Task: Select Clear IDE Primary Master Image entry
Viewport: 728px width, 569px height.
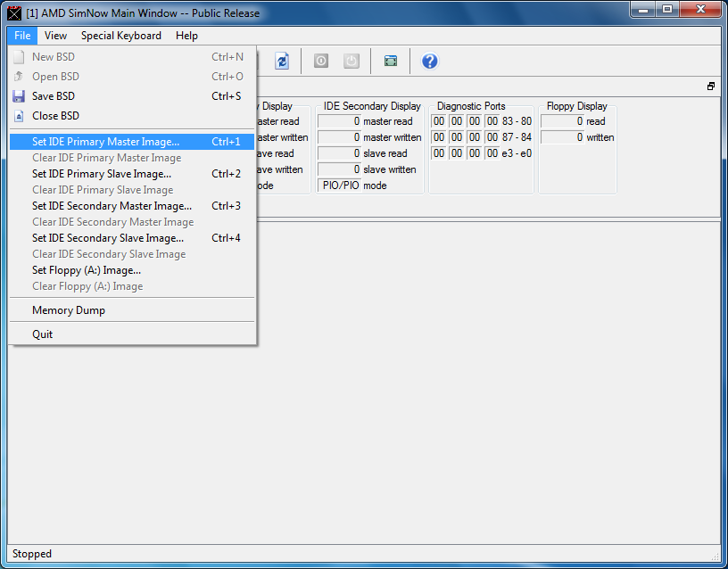Action: [132, 158]
